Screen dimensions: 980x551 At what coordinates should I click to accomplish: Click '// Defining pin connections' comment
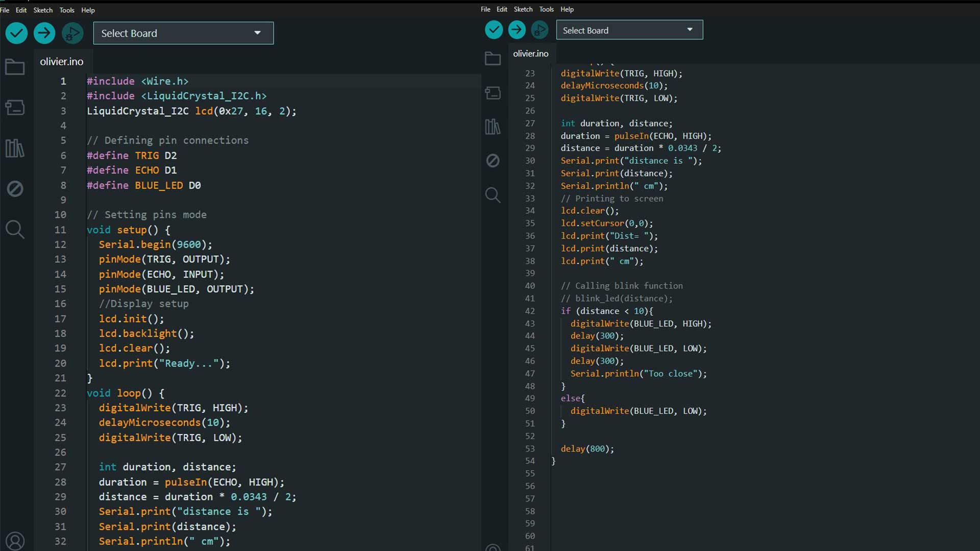(167, 140)
